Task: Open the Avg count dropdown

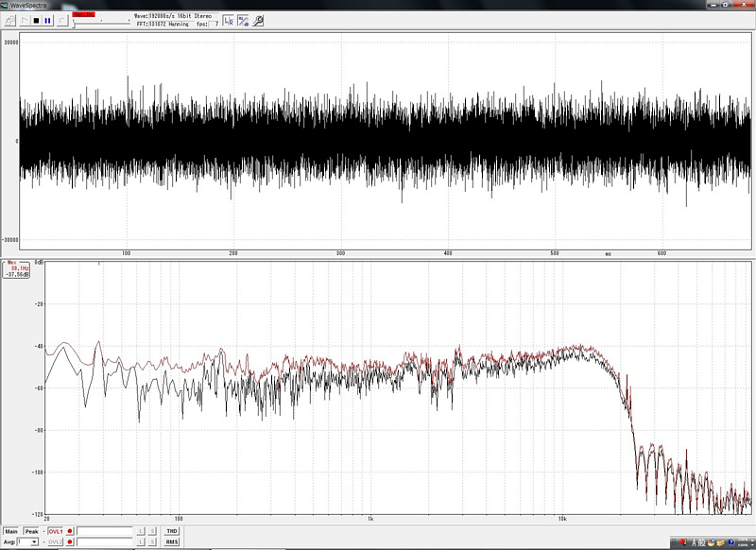Action: point(34,541)
